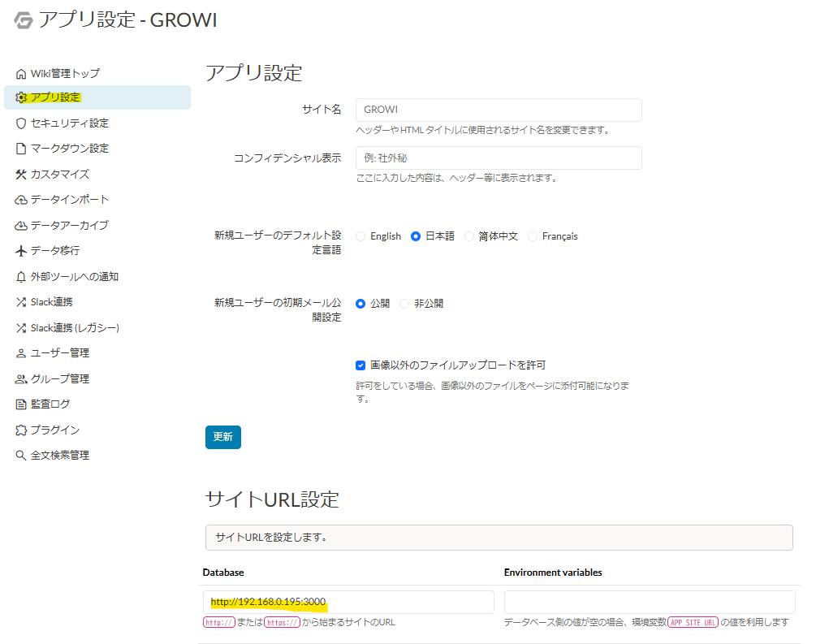Viewport: 816px width, 644px height.
Task: Click the Environment variables URL field
Action: coord(650,603)
